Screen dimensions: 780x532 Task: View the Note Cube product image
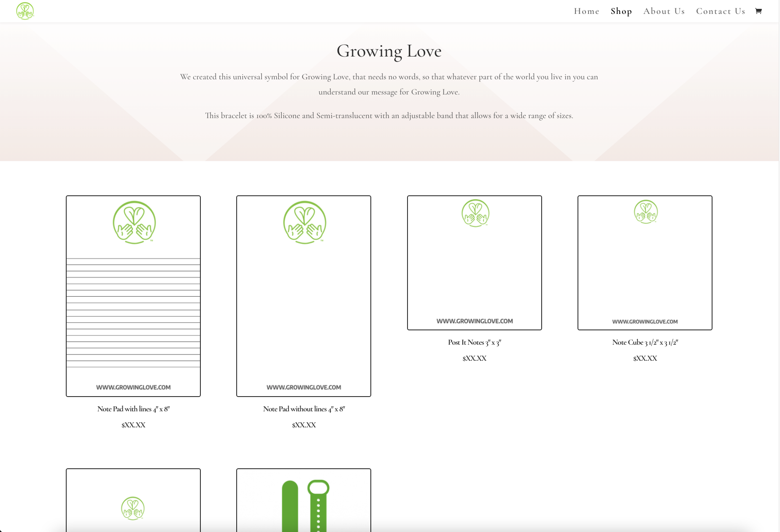click(645, 262)
